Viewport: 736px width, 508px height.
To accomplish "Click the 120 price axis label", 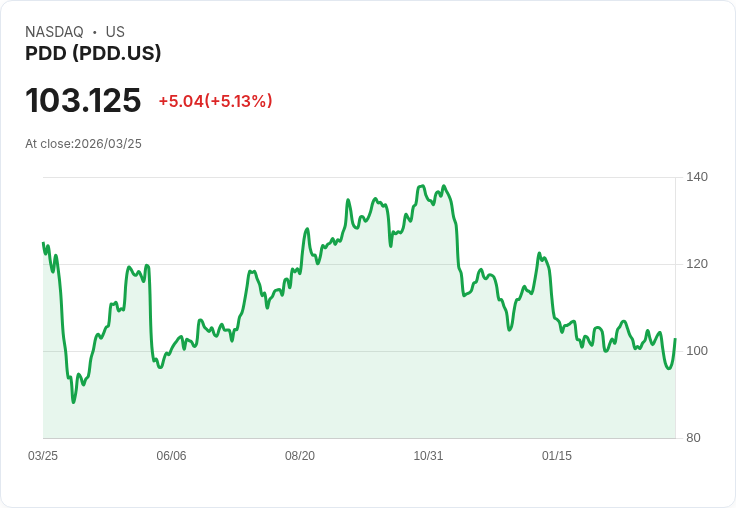I will 697,264.
